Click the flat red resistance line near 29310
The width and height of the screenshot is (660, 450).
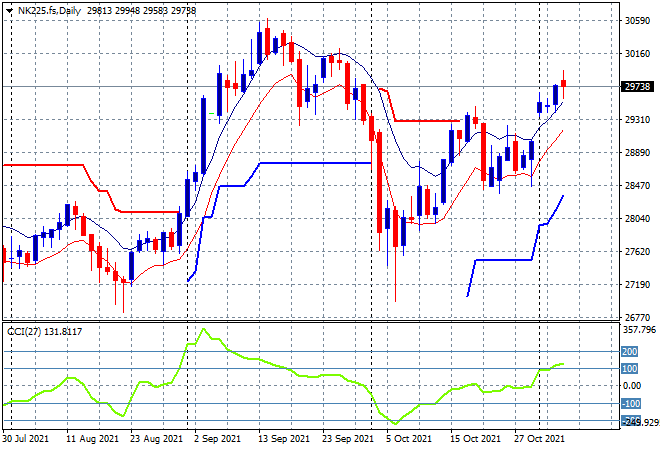click(427, 121)
